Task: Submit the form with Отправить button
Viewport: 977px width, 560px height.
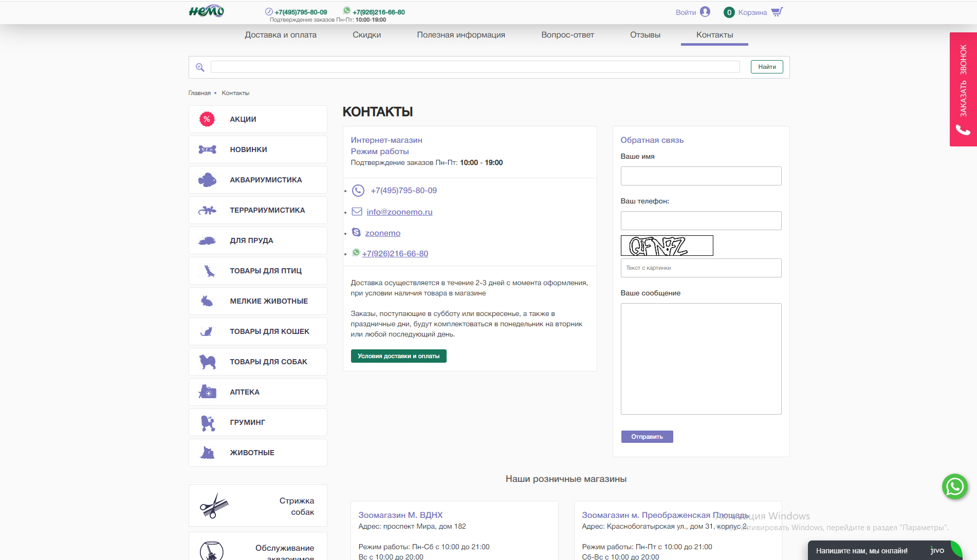Action: tap(647, 437)
